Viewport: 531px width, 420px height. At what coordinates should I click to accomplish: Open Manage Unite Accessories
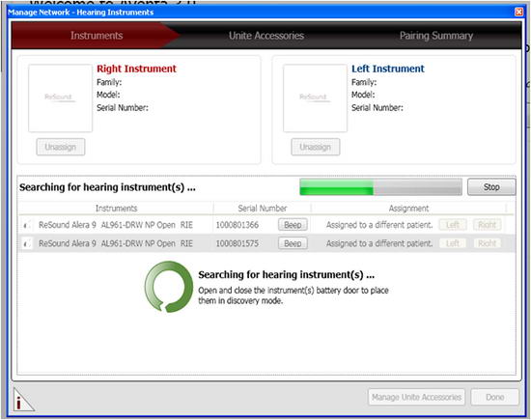tap(416, 397)
